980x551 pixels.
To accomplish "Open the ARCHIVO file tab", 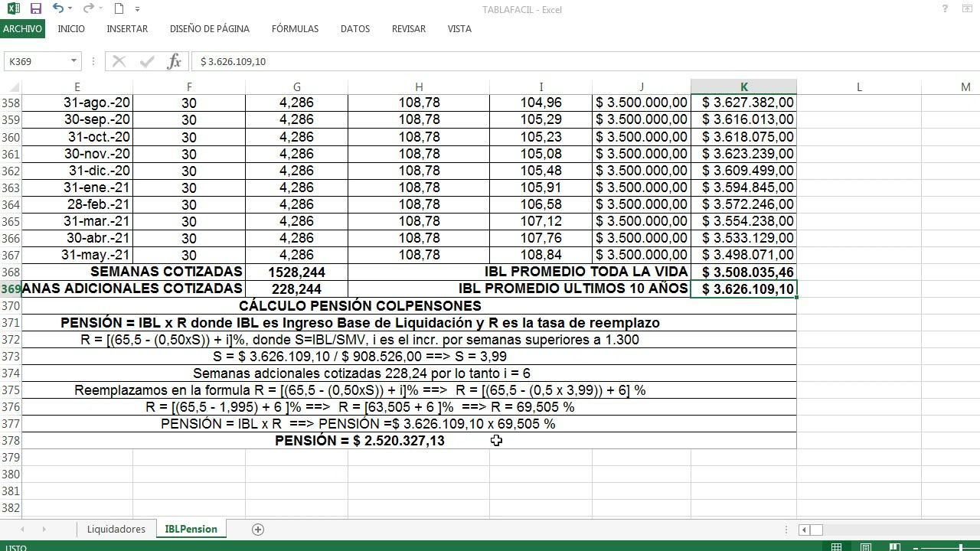I will [x=22, y=28].
